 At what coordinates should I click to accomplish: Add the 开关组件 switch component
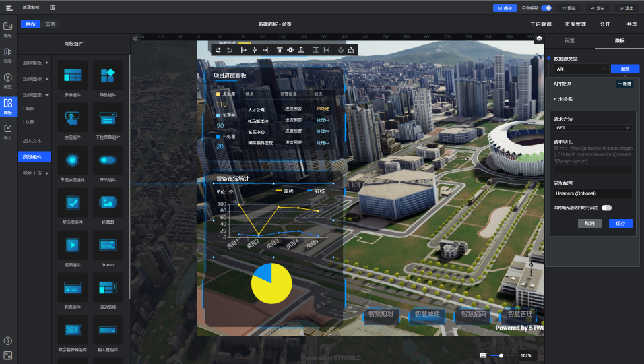(108, 160)
